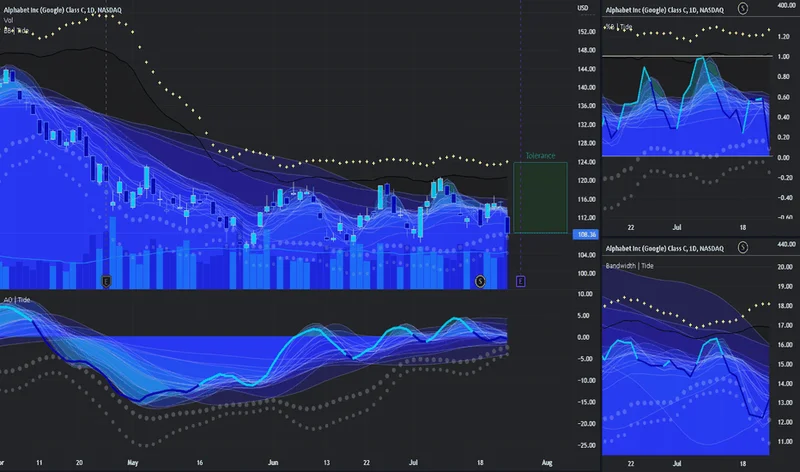Click the Jun date on main time axis

pyautogui.click(x=273, y=464)
